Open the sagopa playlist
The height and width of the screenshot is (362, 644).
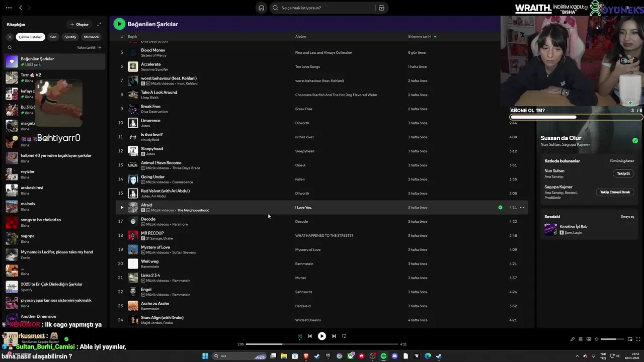point(55,238)
